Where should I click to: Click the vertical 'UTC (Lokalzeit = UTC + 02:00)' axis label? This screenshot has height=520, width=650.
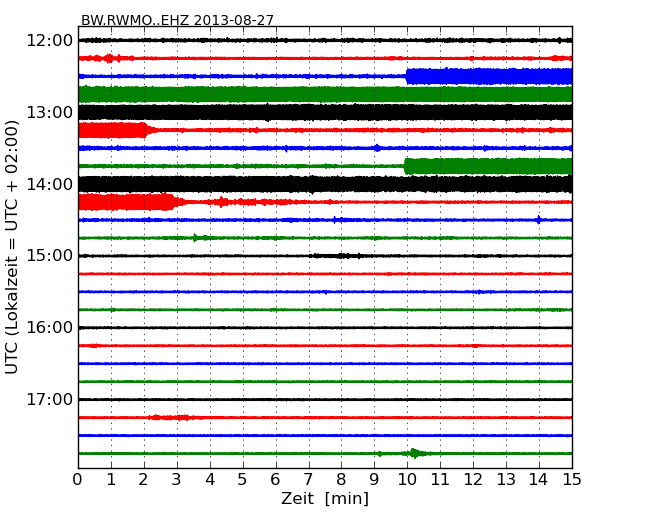point(12,247)
